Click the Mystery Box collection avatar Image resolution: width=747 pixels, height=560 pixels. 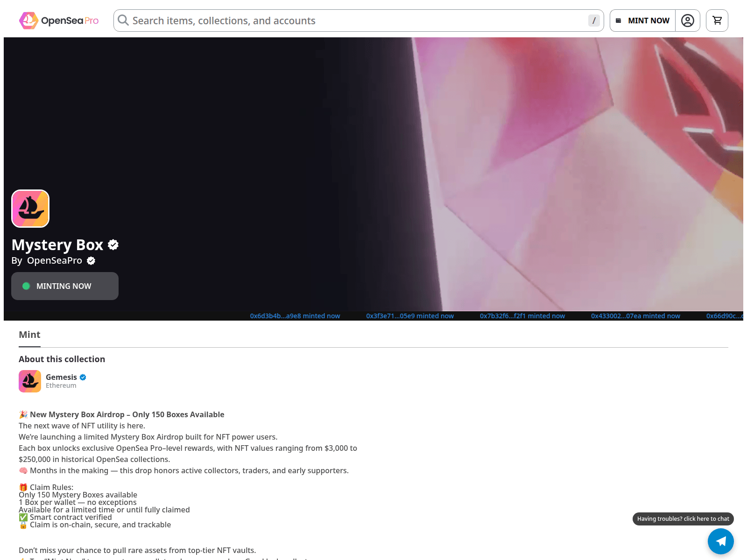pyautogui.click(x=30, y=208)
